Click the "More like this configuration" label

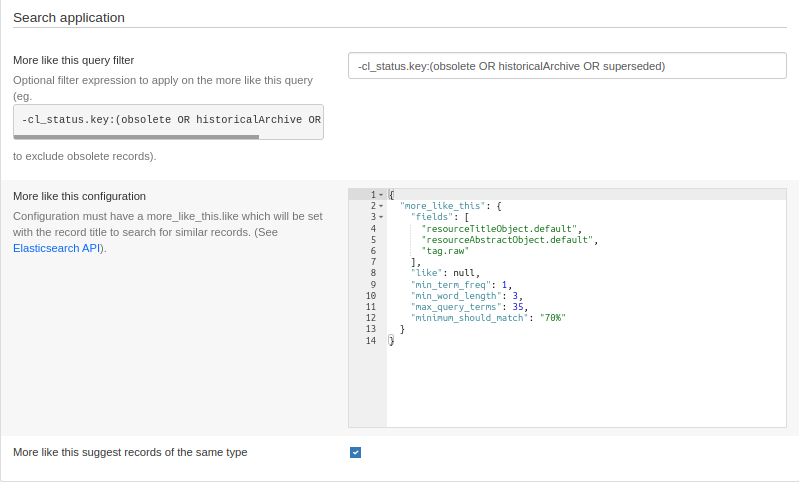pos(80,196)
